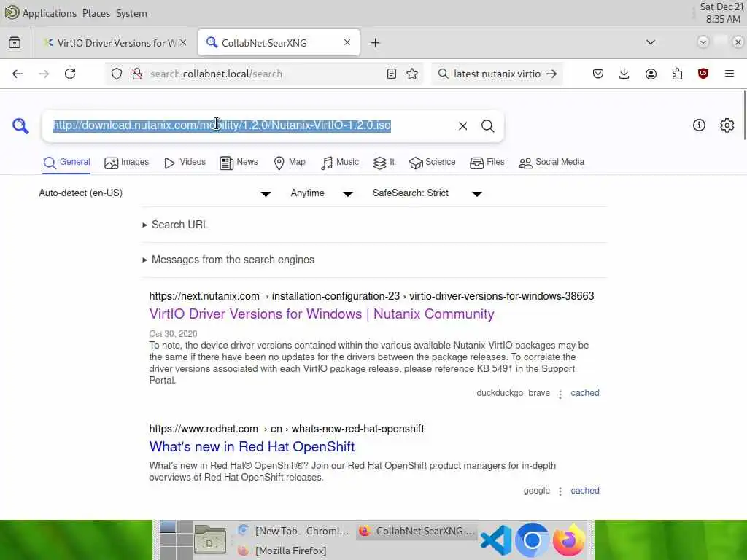Select the Science search category
This screenshot has width=747, height=560.
[432, 163]
